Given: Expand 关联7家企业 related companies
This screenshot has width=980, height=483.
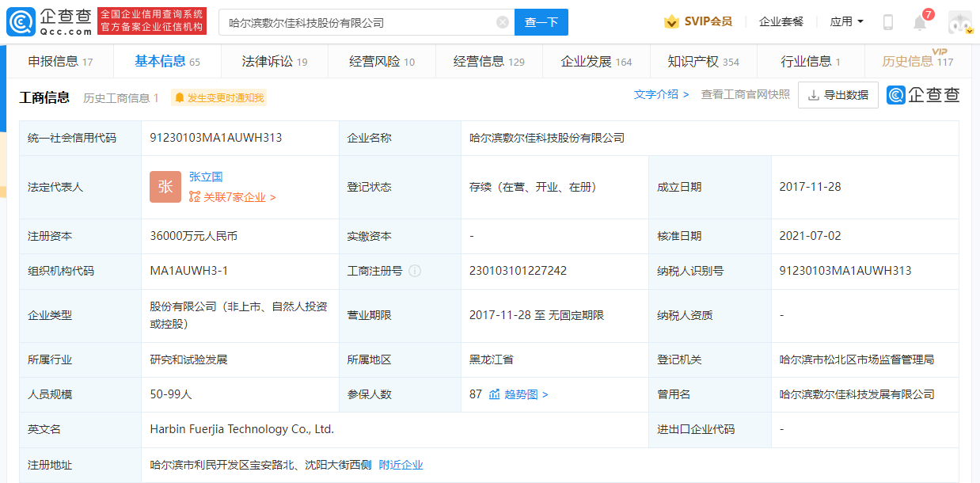Looking at the screenshot, I should click(233, 197).
